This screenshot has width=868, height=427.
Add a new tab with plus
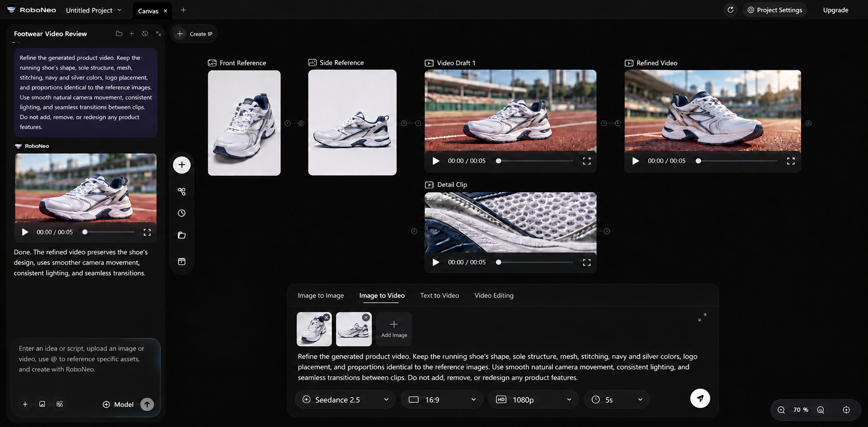click(183, 10)
